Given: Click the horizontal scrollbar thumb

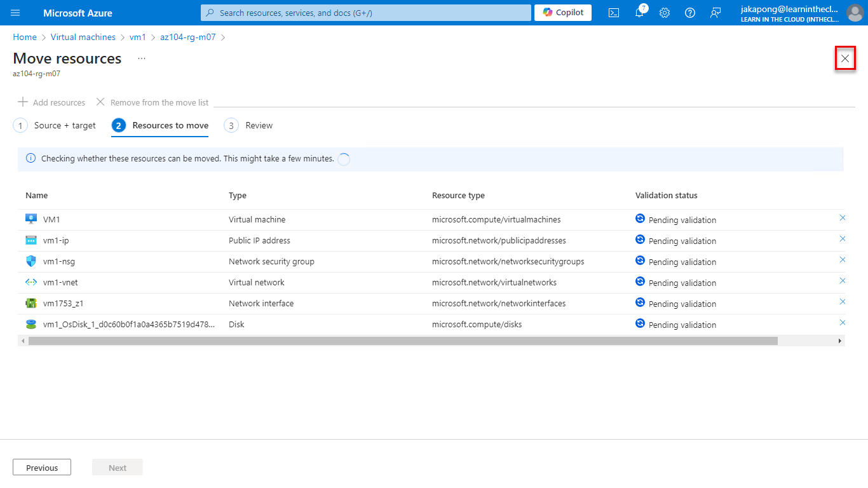Looking at the screenshot, I should point(403,341).
